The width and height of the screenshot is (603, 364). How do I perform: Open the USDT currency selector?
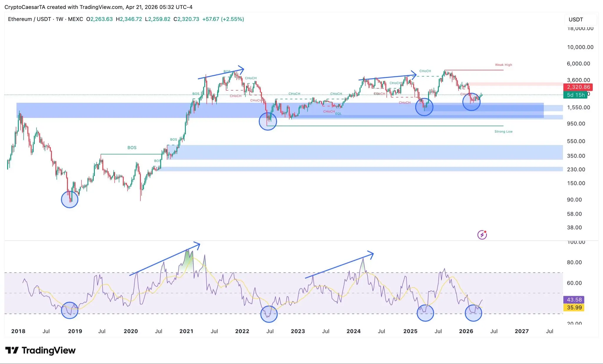click(576, 19)
